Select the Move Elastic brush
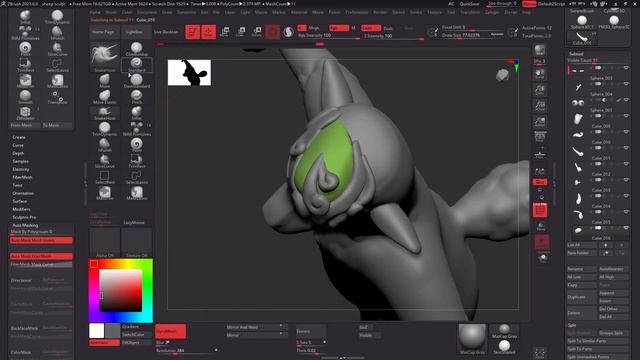Viewport: 640px width, 360px height. pos(104,97)
